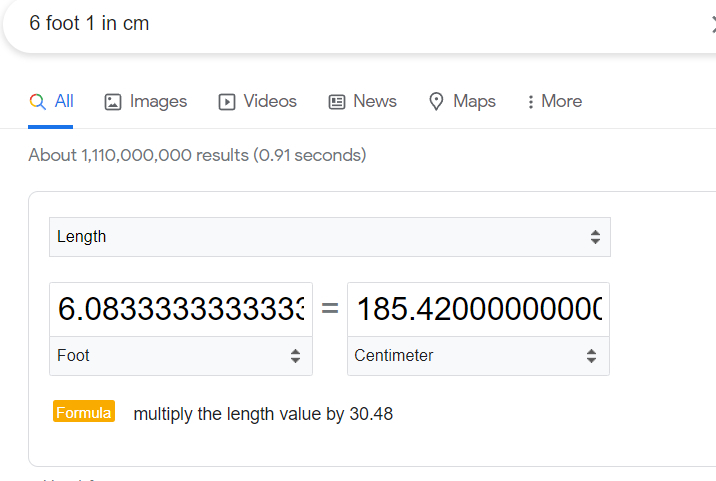Click the play icon beside Videos
This screenshot has height=481, width=716.
tap(227, 101)
